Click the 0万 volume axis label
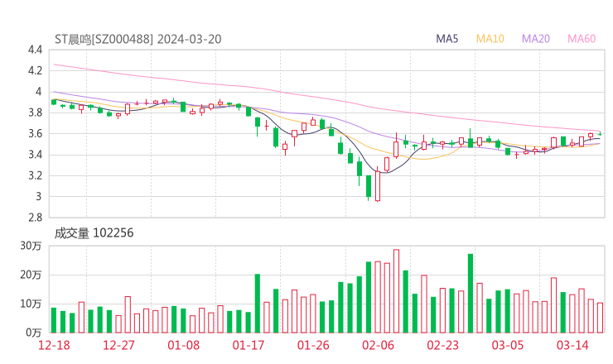The height and width of the screenshot is (364, 613). coord(34,333)
